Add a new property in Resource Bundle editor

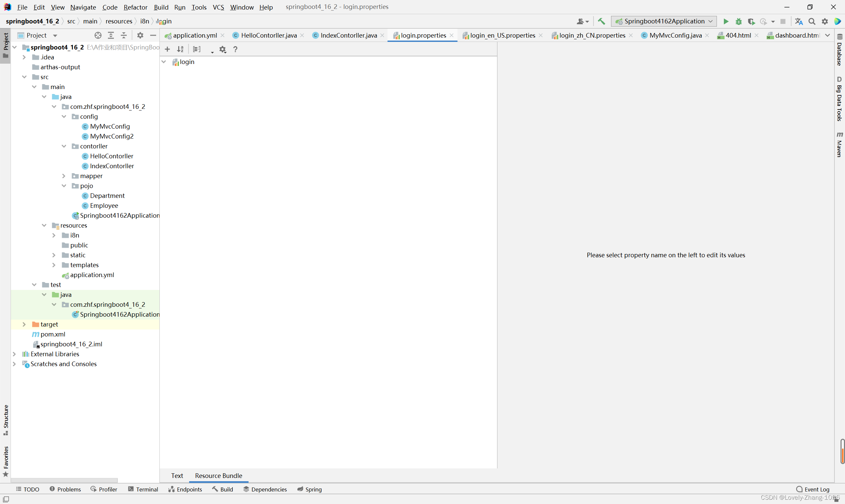[x=167, y=49]
